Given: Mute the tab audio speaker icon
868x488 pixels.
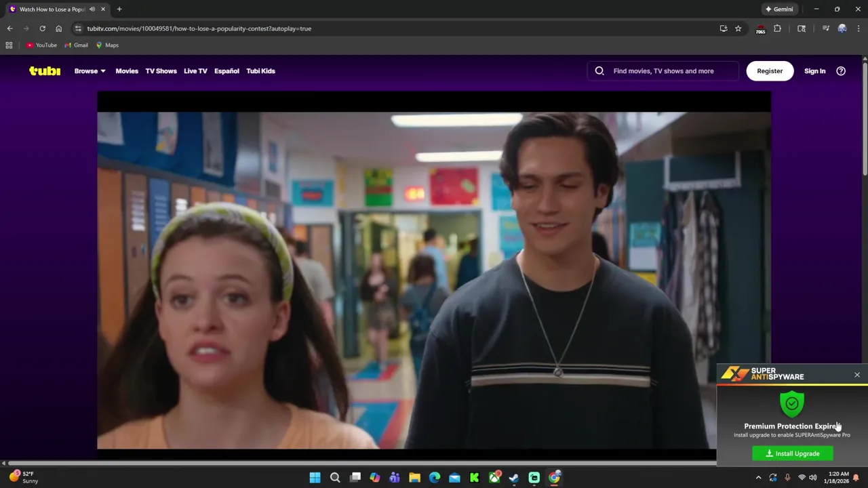Looking at the screenshot, I should 92,9.
